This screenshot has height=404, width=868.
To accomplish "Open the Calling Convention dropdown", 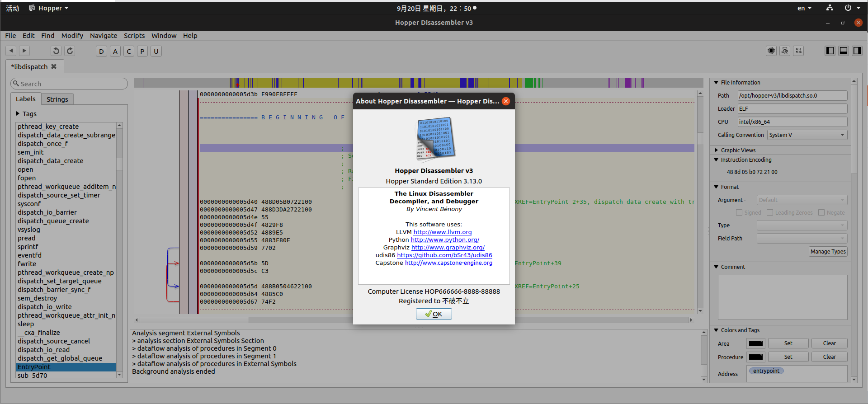I will pos(807,135).
